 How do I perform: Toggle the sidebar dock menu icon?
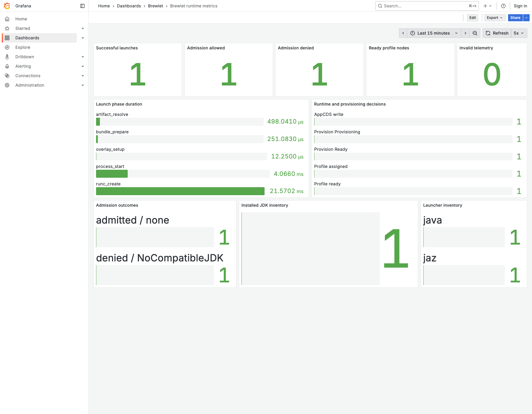tap(82, 6)
